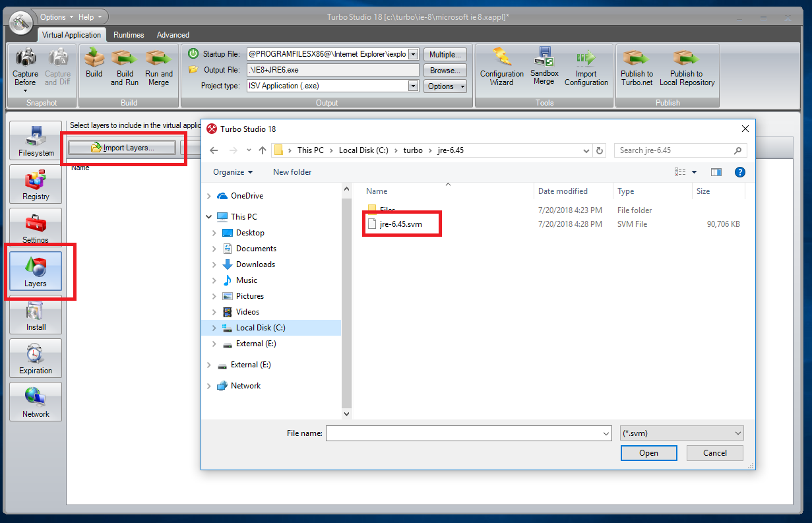Click the search magnifier icon

[739, 150]
